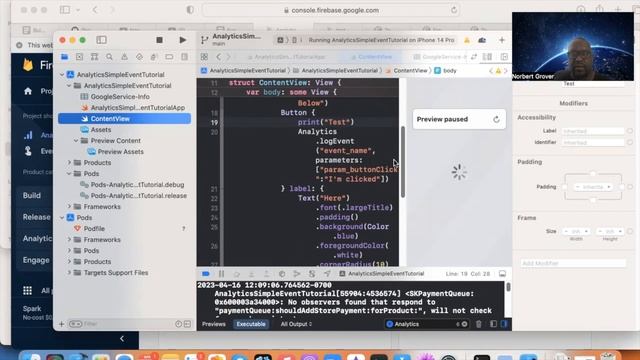Collapse the AnalyticsSimpleEventTutorial group folder

point(69,86)
